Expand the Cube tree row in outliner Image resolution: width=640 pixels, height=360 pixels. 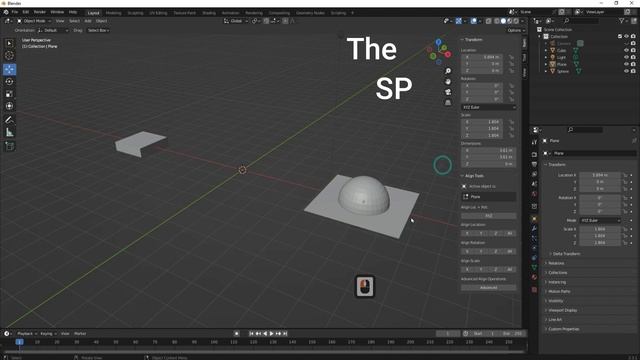click(546, 50)
